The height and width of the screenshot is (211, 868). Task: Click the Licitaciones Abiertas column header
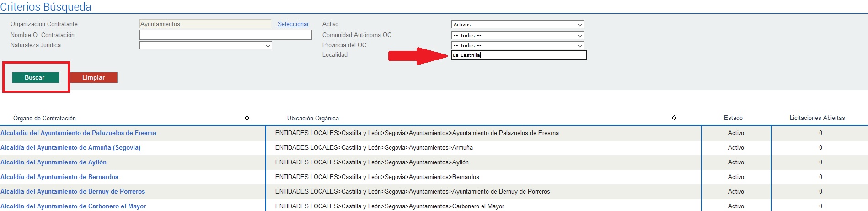pos(817,118)
